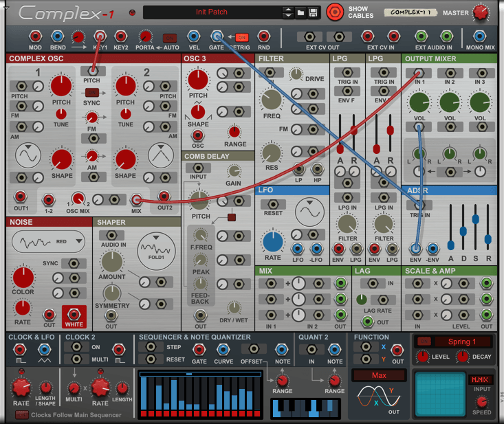Screen dimensions: 504x424
Task: Click the -LFO inverted output jack
Action: [x=316, y=248]
